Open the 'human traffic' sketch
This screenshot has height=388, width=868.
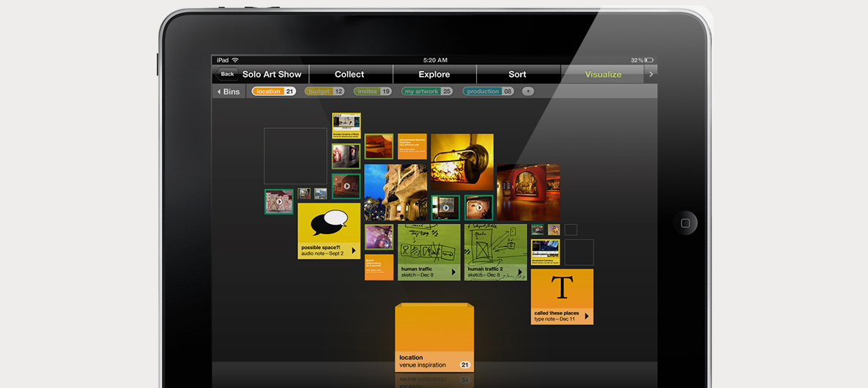(x=429, y=253)
